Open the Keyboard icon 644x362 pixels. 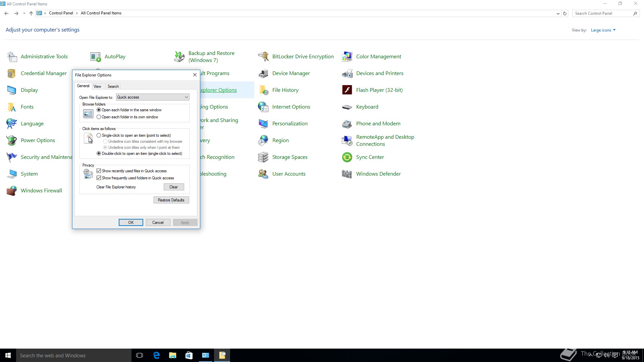click(347, 107)
